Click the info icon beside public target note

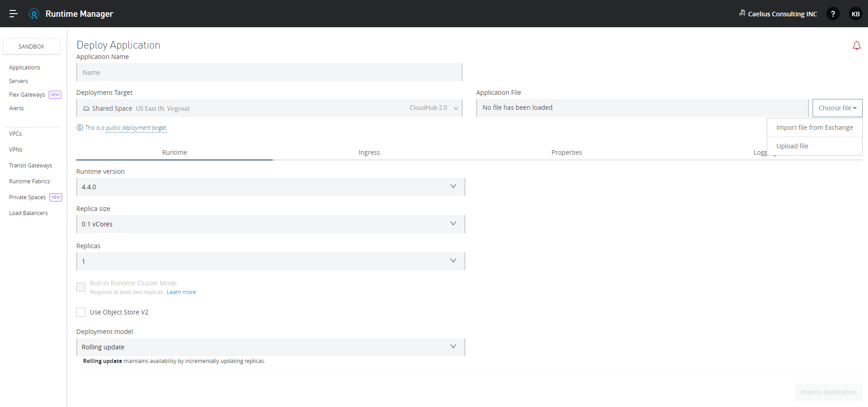pyautogui.click(x=80, y=127)
